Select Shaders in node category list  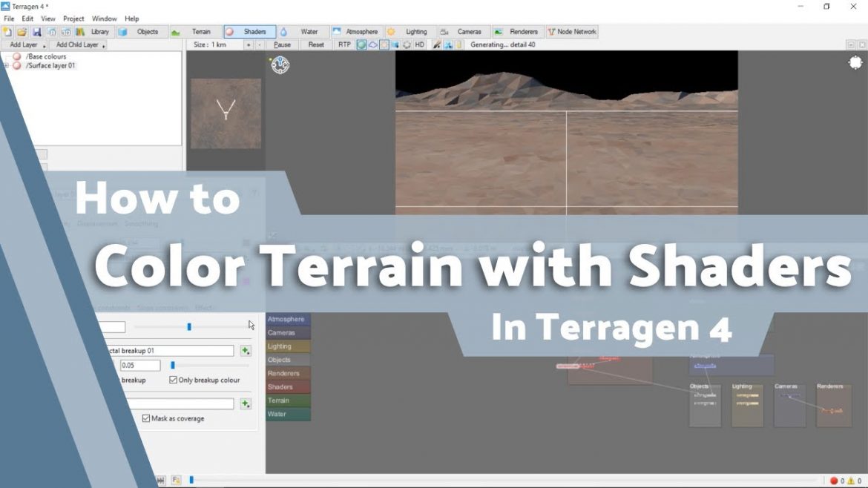click(x=282, y=386)
